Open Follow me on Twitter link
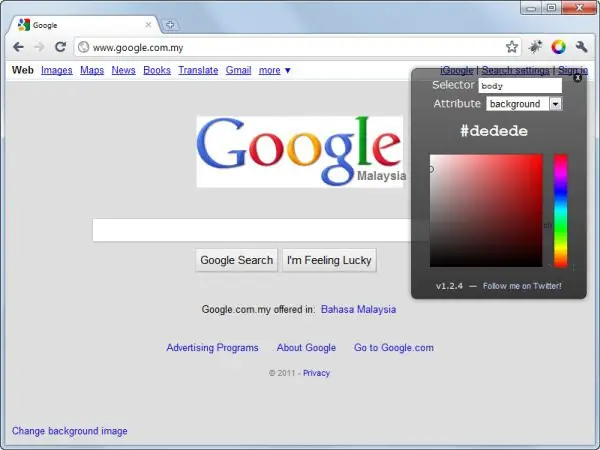Viewport: 600px width, 450px height. [x=522, y=286]
